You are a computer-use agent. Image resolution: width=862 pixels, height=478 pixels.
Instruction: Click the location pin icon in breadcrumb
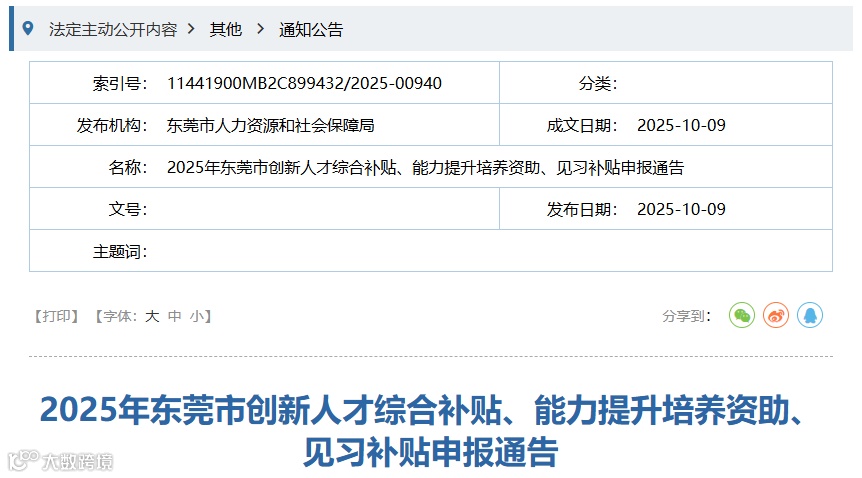pyautogui.click(x=27, y=28)
